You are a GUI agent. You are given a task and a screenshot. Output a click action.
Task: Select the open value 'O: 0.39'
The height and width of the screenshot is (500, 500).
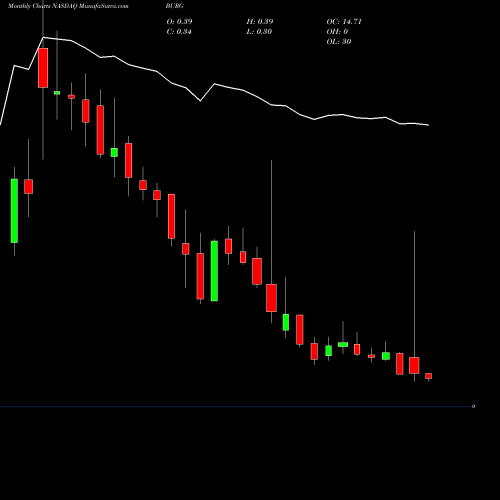click(x=179, y=21)
